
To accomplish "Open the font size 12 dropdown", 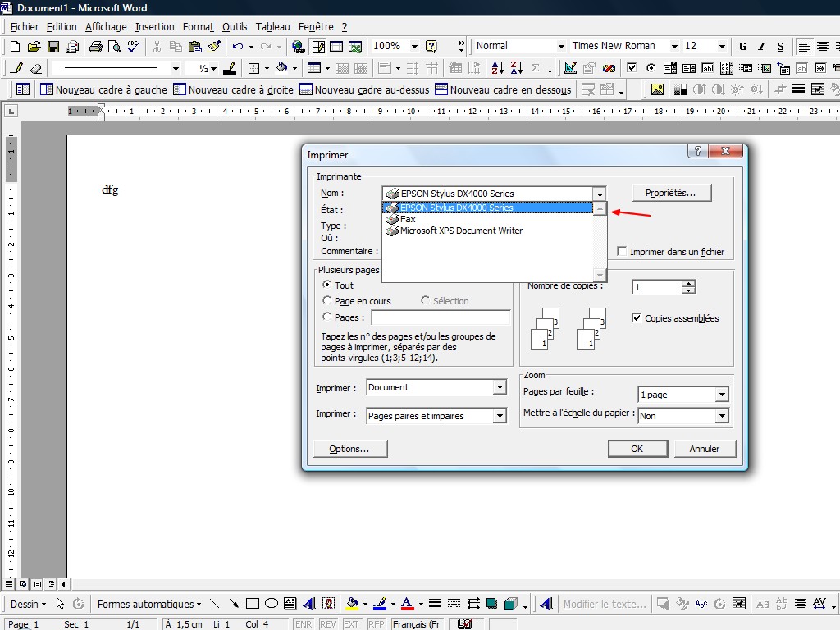I will point(722,47).
